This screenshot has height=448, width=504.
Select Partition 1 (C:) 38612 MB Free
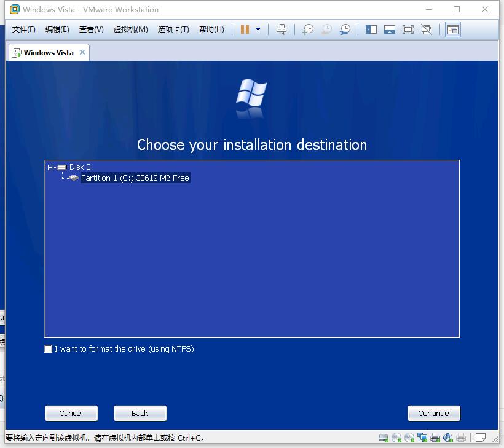pos(135,178)
